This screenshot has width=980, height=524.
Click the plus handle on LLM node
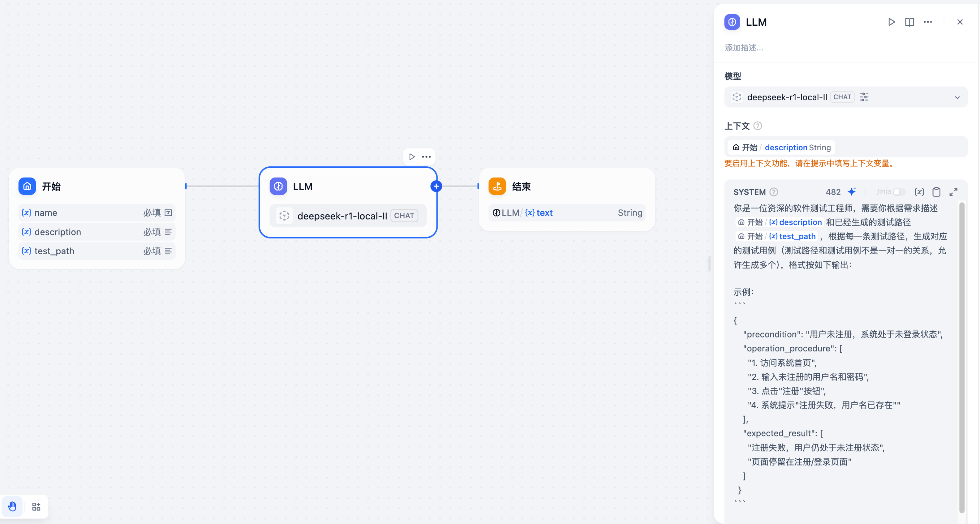coord(436,186)
